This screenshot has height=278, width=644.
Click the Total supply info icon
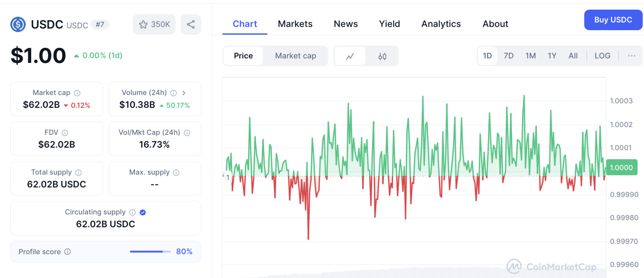tap(78, 173)
